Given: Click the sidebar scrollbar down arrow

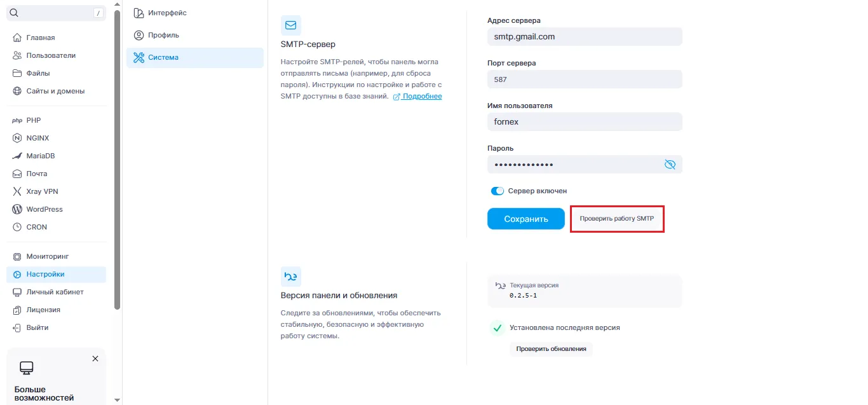Looking at the screenshot, I should pyautogui.click(x=117, y=400).
